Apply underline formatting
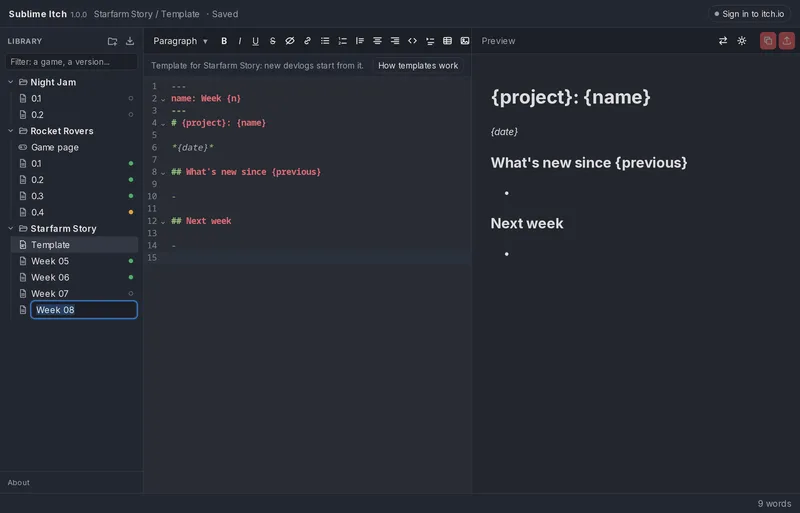 (255, 41)
